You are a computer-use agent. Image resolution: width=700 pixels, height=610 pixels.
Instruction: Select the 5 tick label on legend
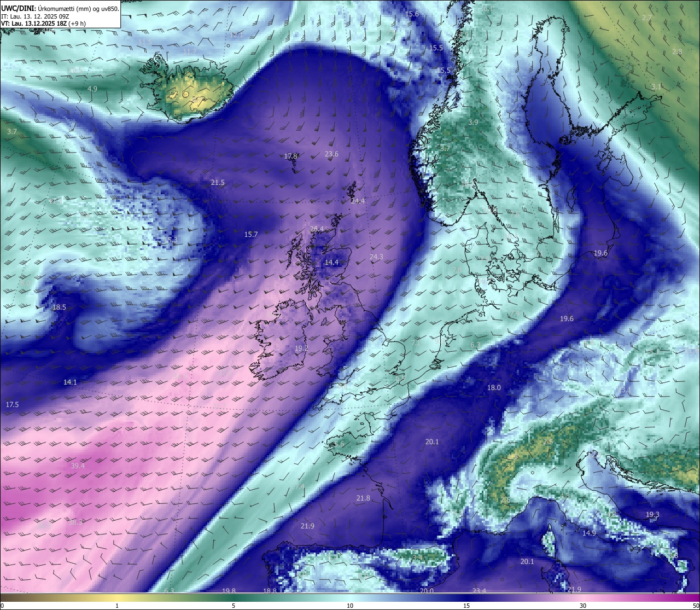click(234, 606)
